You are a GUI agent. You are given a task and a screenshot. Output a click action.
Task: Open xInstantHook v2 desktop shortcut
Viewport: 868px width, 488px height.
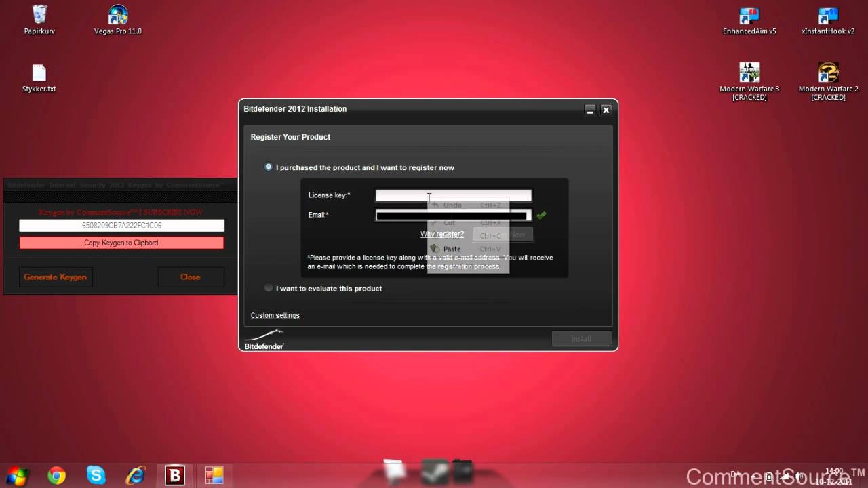point(828,20)
